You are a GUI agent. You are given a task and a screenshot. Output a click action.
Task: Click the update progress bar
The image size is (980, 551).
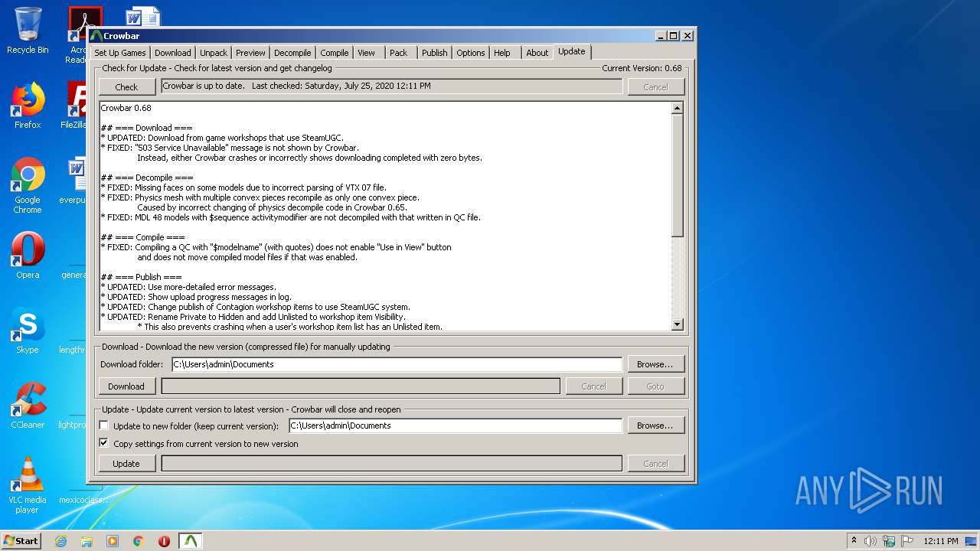pos(392,463)
